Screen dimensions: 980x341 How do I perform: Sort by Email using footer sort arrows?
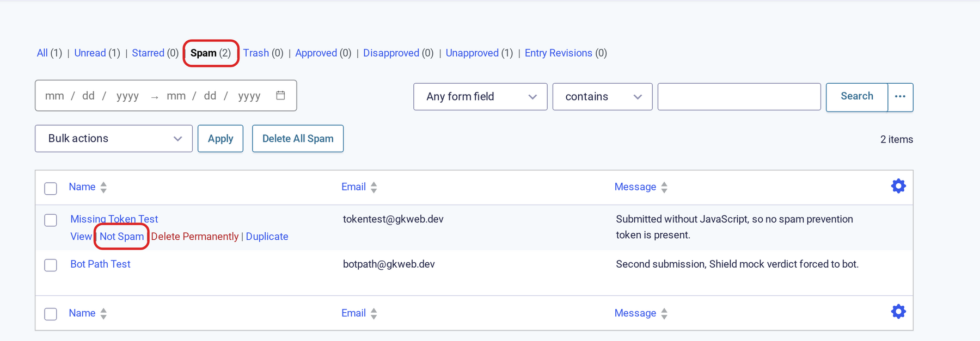click(373, 313)
